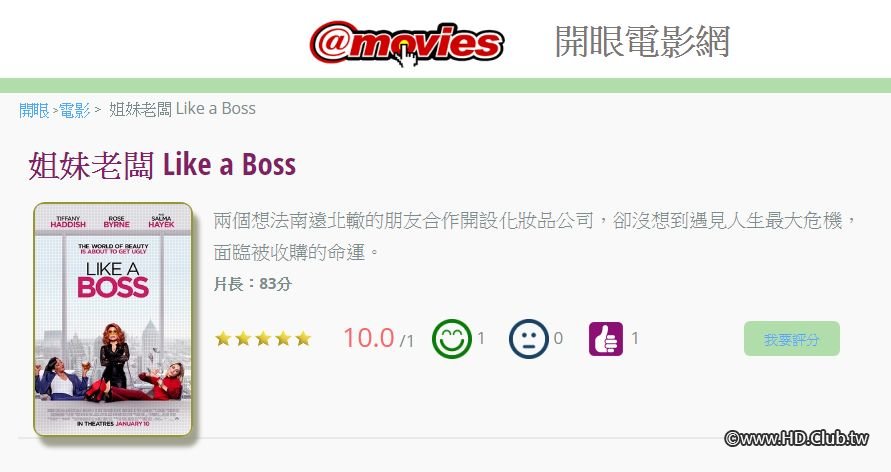Click the @movies logo
Viewport: 891px width, 472px height.
406,43
